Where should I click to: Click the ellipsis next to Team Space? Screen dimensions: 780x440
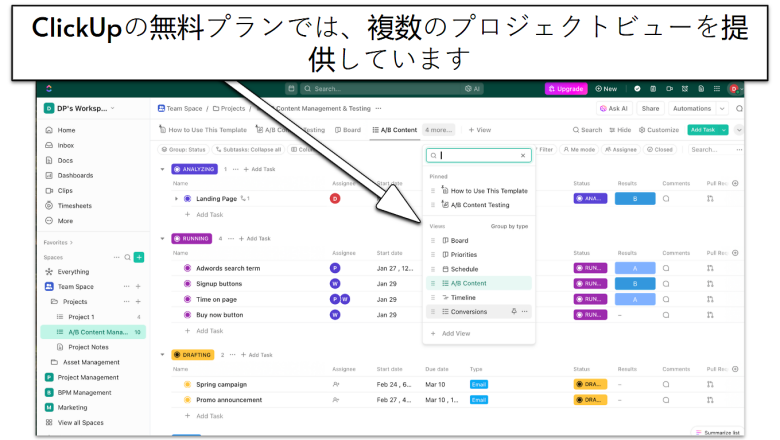(x=126, y=286)
